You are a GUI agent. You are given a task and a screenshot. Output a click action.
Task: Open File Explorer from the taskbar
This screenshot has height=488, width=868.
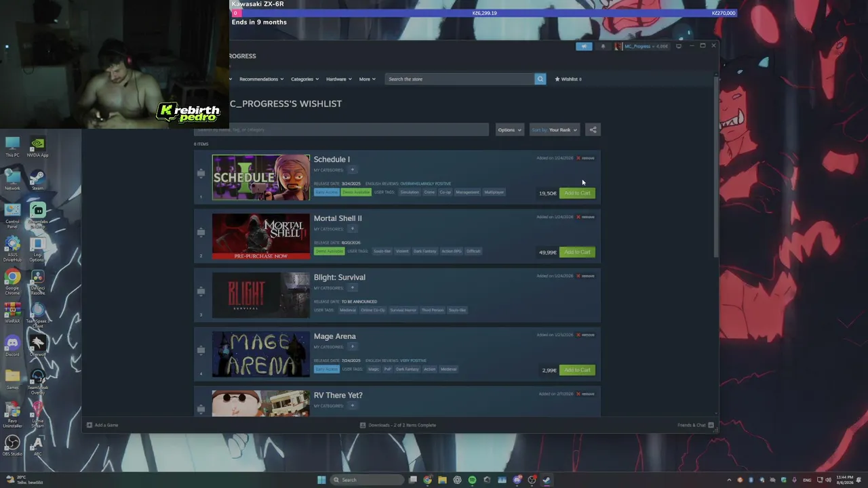tap(442, 480)
